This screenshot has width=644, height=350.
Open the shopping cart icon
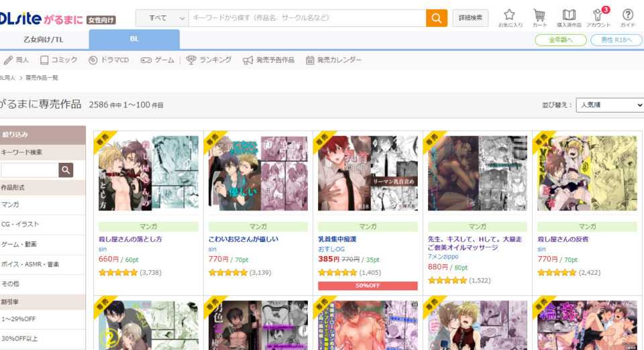click(539, 18)
